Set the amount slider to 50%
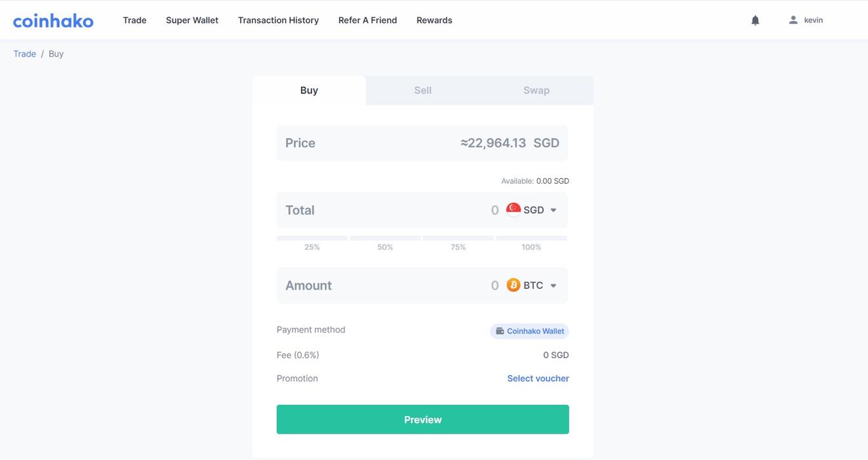868x460 pixels. pos(384,238)
